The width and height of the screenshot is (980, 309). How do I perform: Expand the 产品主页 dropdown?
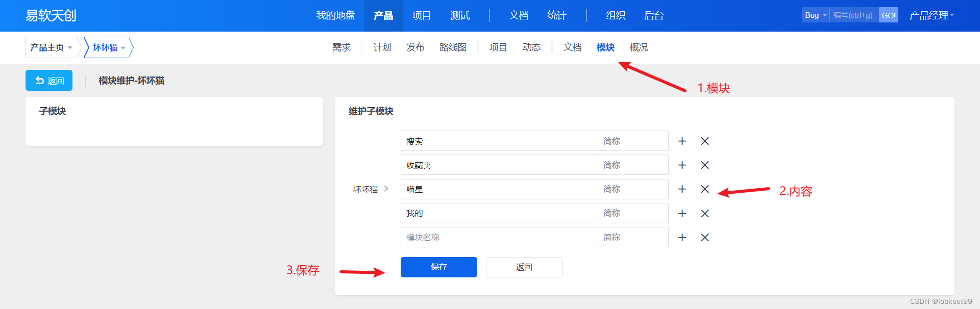click(x=51, y=47)
